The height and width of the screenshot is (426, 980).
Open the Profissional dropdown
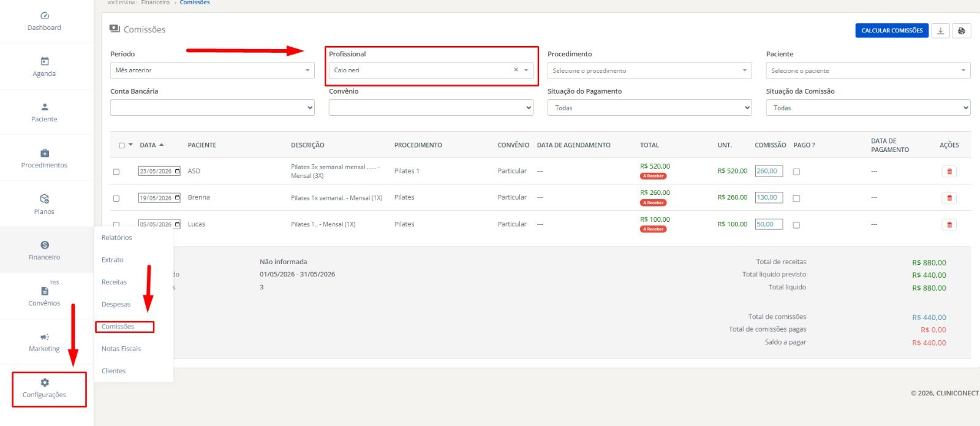pos(431,70)
